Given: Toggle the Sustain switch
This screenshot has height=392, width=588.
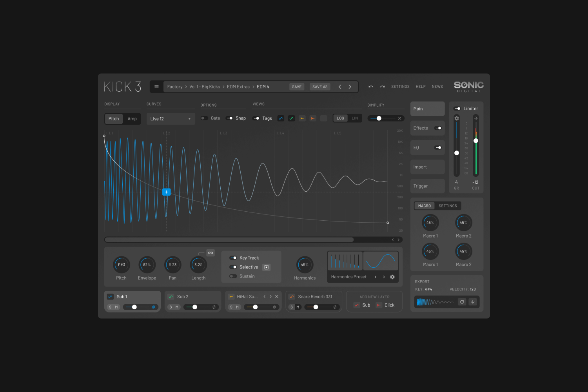Looking at the screenshot, I should (233, 276).
